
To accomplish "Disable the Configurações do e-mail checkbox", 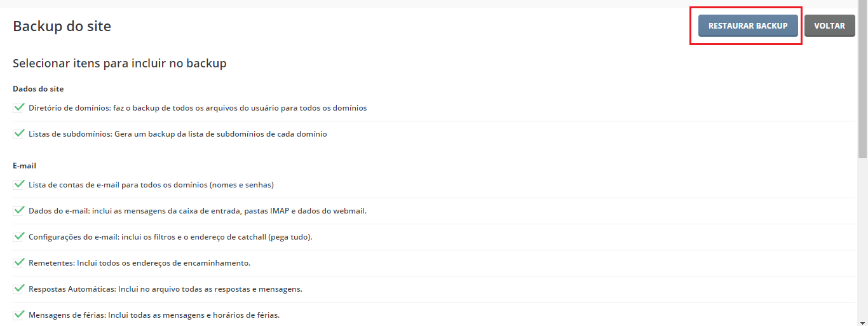I will (18, 236).
